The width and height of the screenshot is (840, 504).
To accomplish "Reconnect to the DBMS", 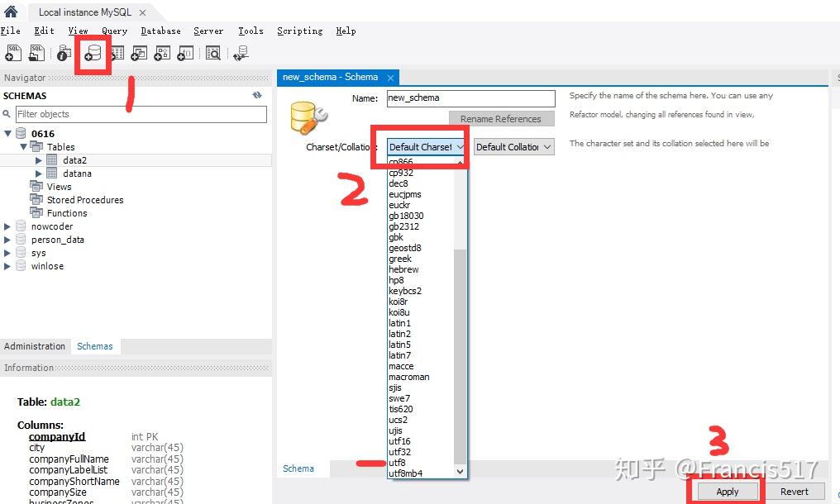I will pyautogui.click(x=241, y=52).
